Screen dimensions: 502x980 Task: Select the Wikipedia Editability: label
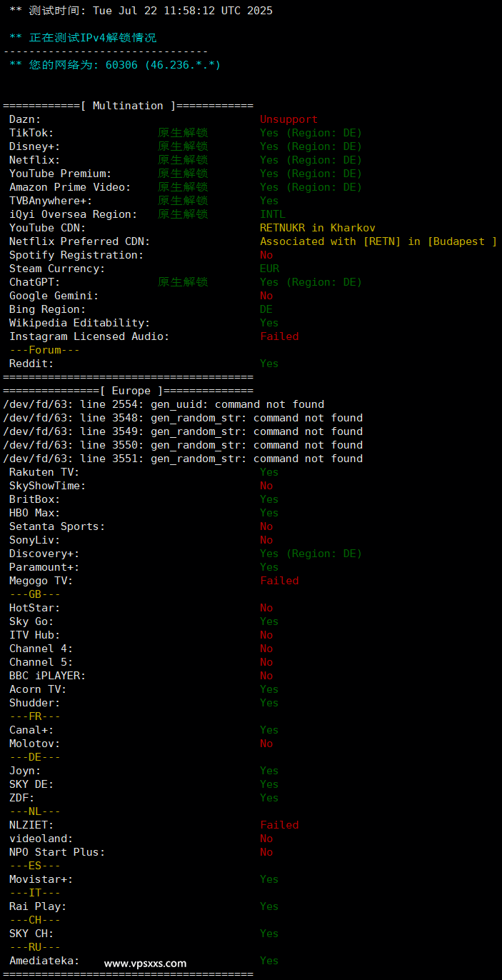click(80, 323)
